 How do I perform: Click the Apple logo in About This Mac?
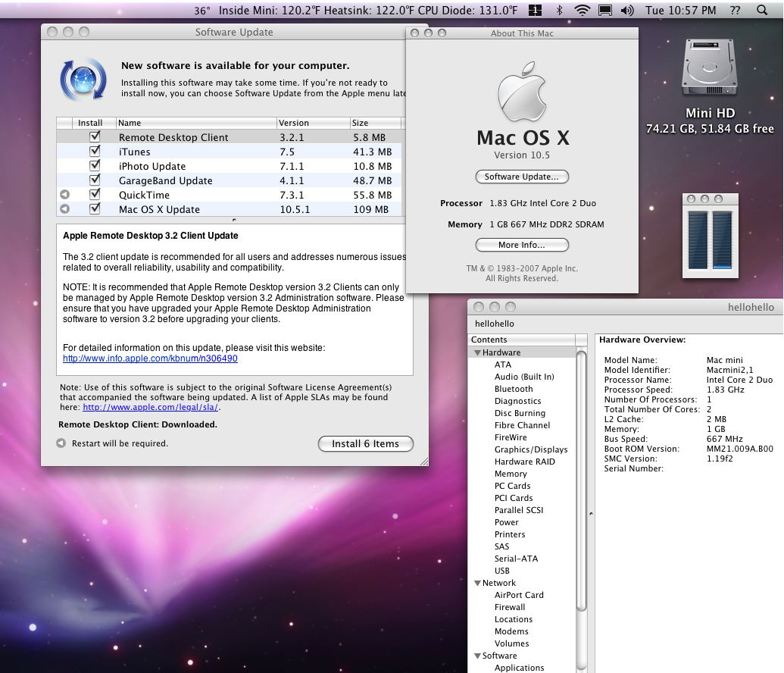(521, 92)
